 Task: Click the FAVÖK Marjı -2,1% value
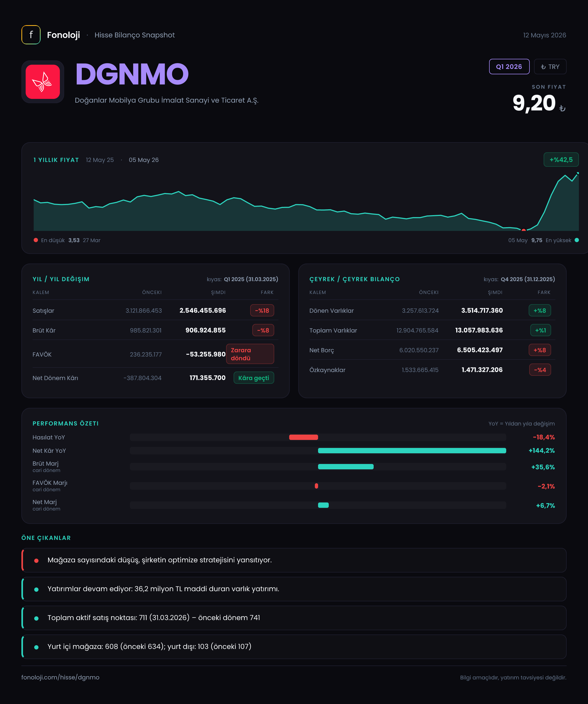[x=546, y=486]
